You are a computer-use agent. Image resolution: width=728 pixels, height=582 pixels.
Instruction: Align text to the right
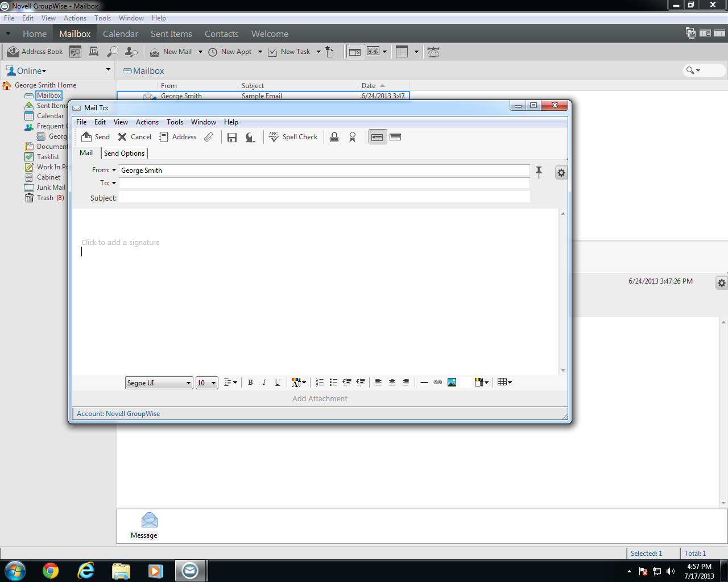(406, 383)
